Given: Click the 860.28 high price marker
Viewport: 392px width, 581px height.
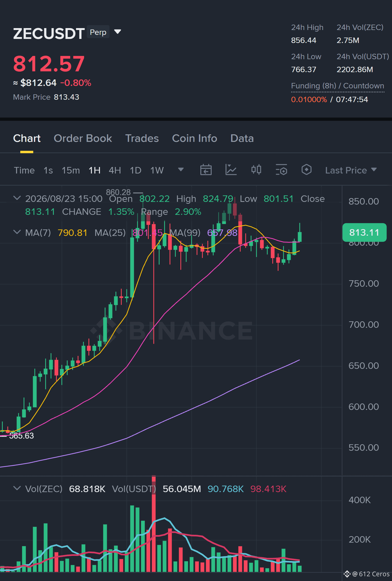Looking at the screenshot, I should pos(118,192).
